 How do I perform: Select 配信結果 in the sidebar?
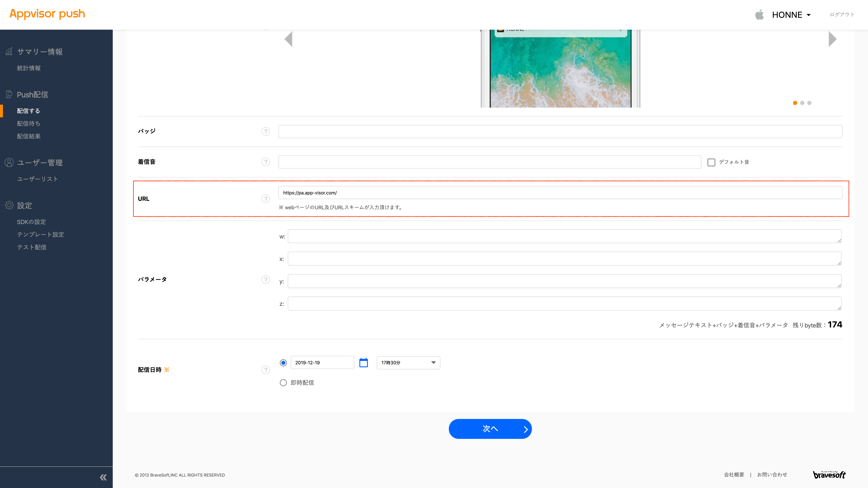29,136
